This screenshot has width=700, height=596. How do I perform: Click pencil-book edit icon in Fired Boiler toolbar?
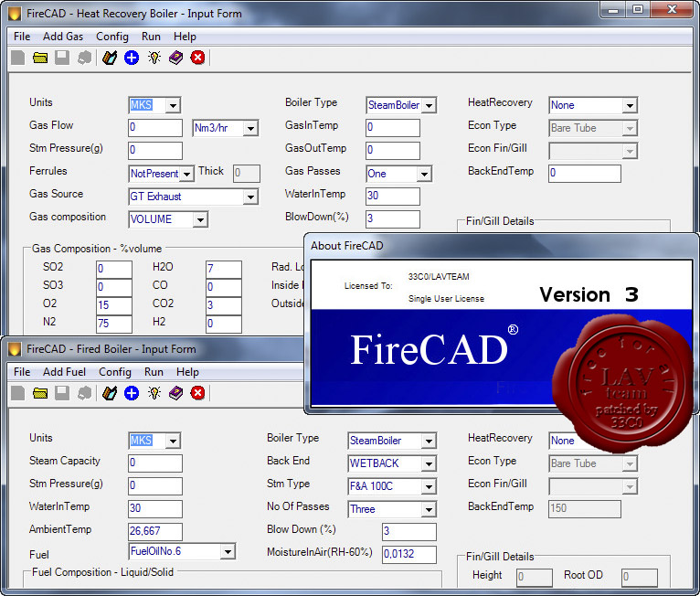point(110,393)
